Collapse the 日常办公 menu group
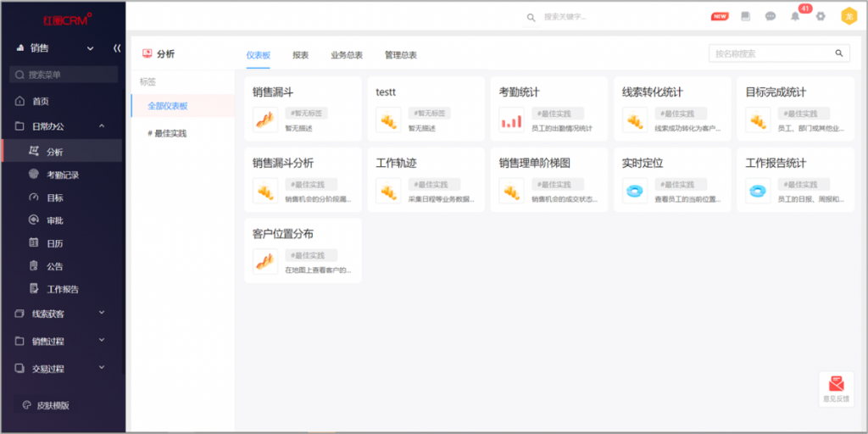Screen dimensions: 868x434 102,126
